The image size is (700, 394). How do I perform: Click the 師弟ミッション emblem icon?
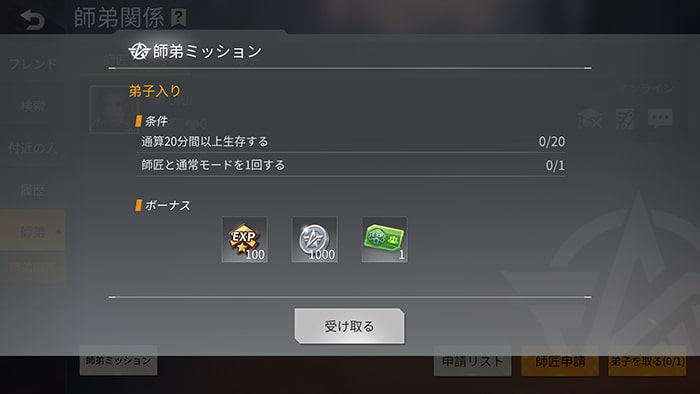coord(139,51)
